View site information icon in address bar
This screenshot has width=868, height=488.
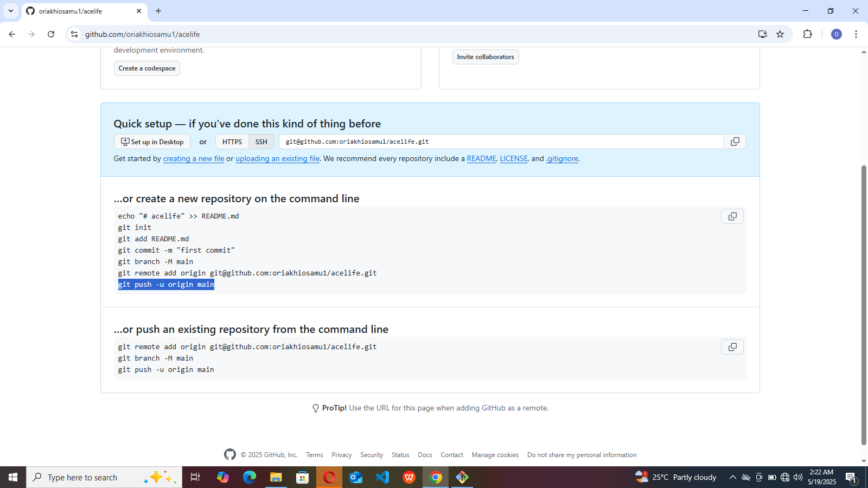[74, 34]
